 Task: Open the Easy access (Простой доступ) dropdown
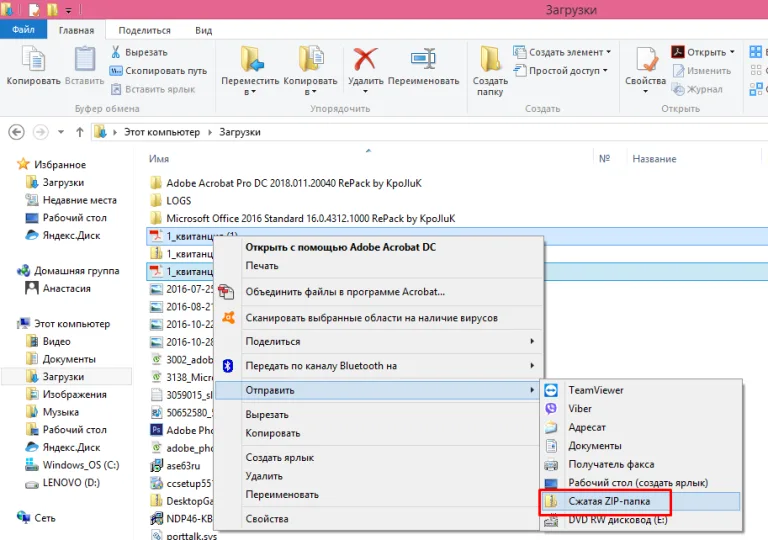(560, 71)
